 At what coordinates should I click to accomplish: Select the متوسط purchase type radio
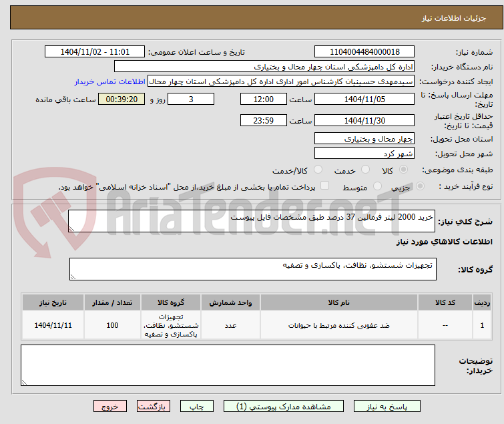pyautogui.click(x=377, y=186)
